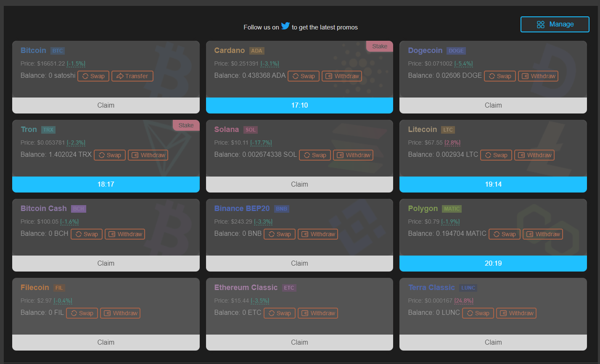This screenshot has height=364, width=600.
Task: Click the LTC ticker tag
Action: click(x=448, y=130)
